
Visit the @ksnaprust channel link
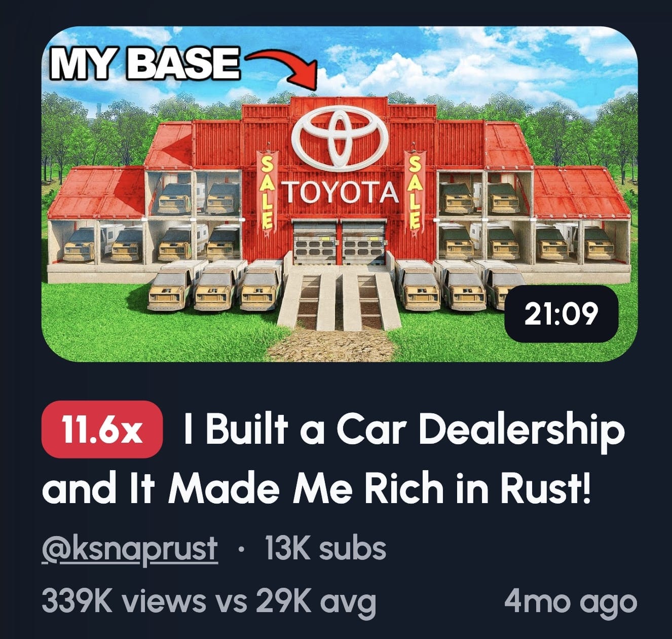130,549
